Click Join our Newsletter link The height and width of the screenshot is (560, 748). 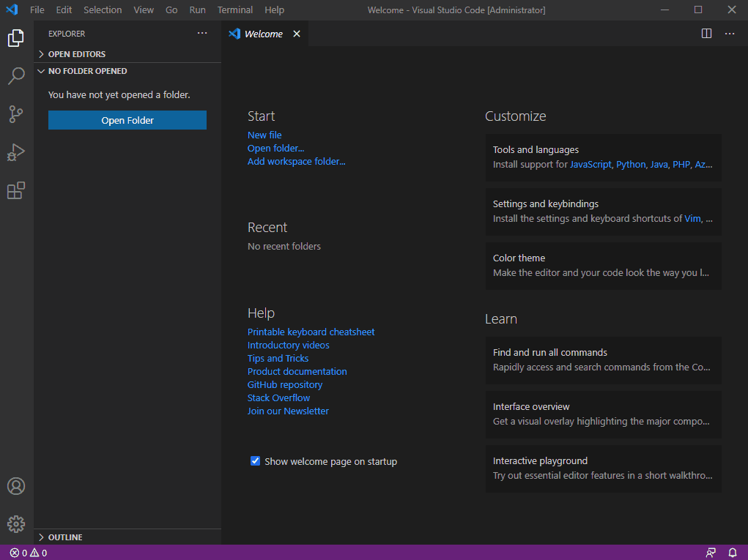288,411
